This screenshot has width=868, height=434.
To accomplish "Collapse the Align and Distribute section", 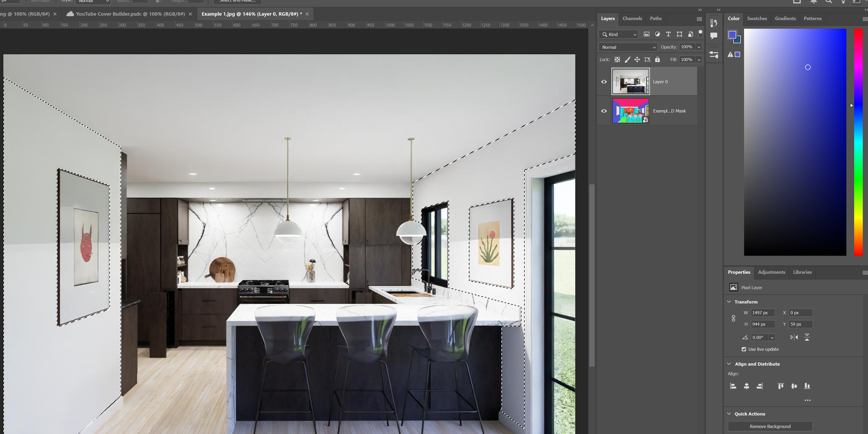I will (729, 364).
